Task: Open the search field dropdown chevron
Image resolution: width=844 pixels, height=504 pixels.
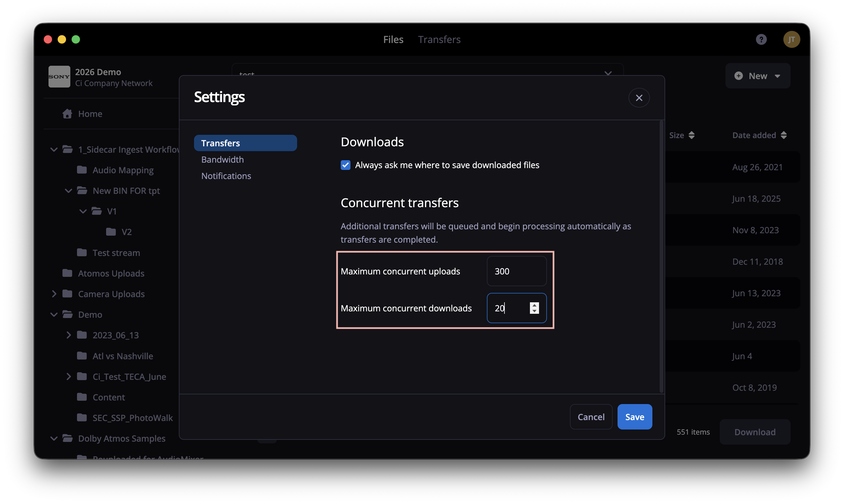Action: click(x=608, y=73)
